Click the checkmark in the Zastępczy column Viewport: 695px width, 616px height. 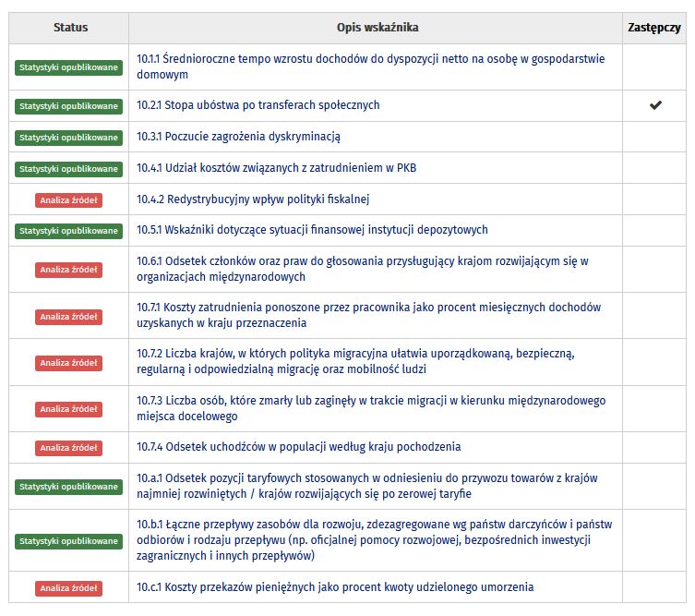click(655, 105)
